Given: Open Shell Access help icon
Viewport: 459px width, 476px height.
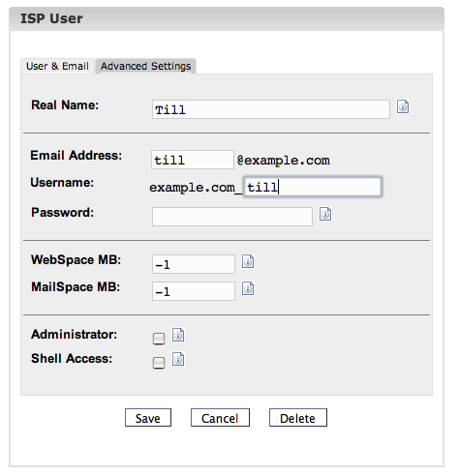Looking at the screenshot, I should tap(178, 359).
